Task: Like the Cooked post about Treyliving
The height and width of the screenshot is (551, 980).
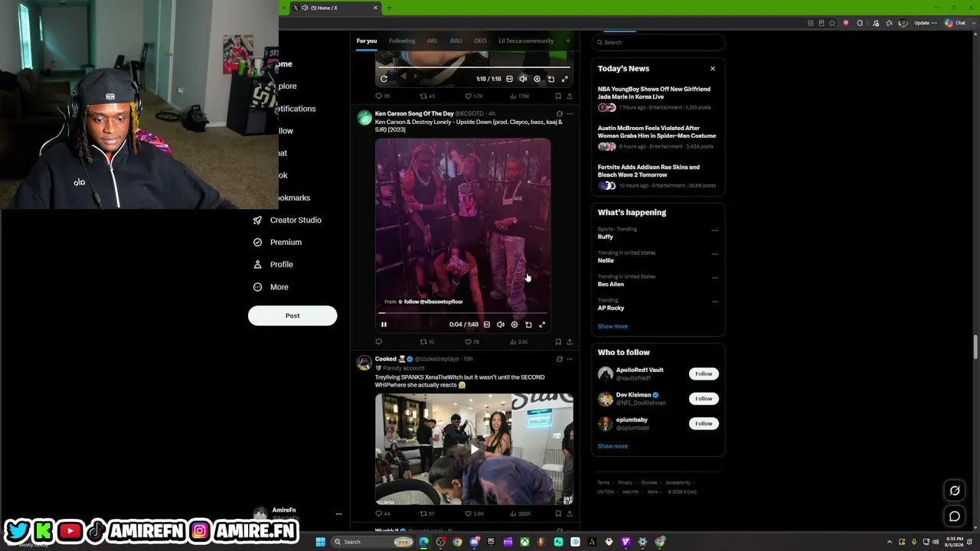Action: [475, 514]
